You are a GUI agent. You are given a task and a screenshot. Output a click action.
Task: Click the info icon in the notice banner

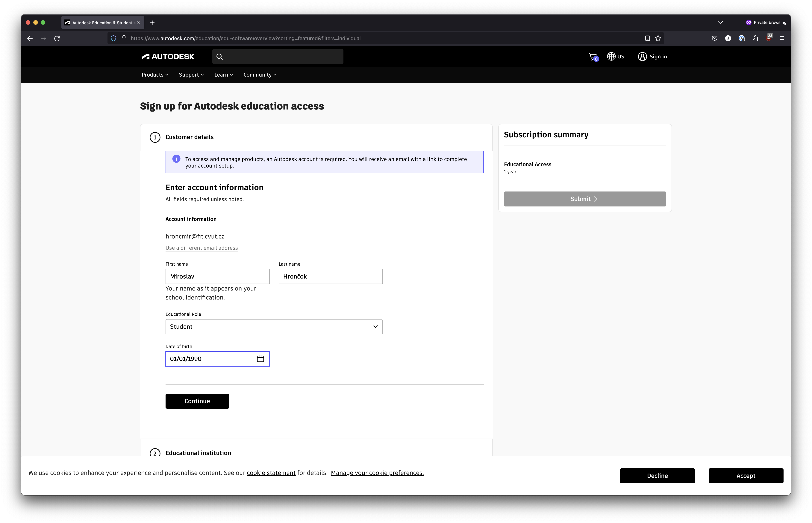click(176, 159)
